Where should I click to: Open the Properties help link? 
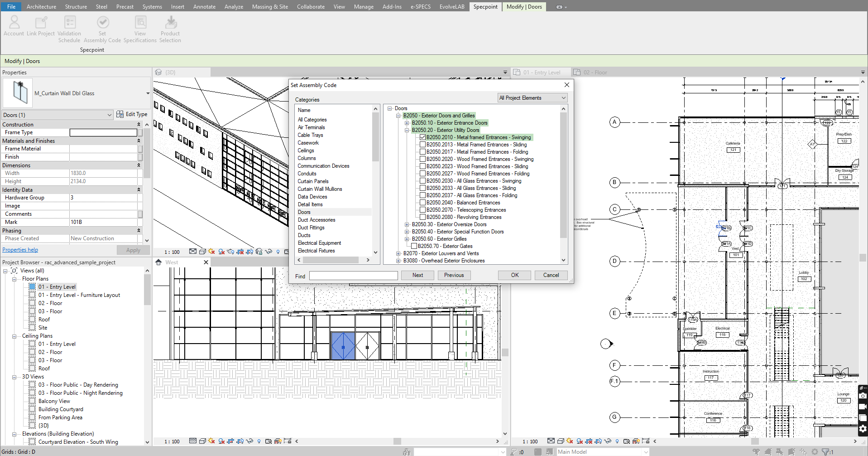(20, 249)
